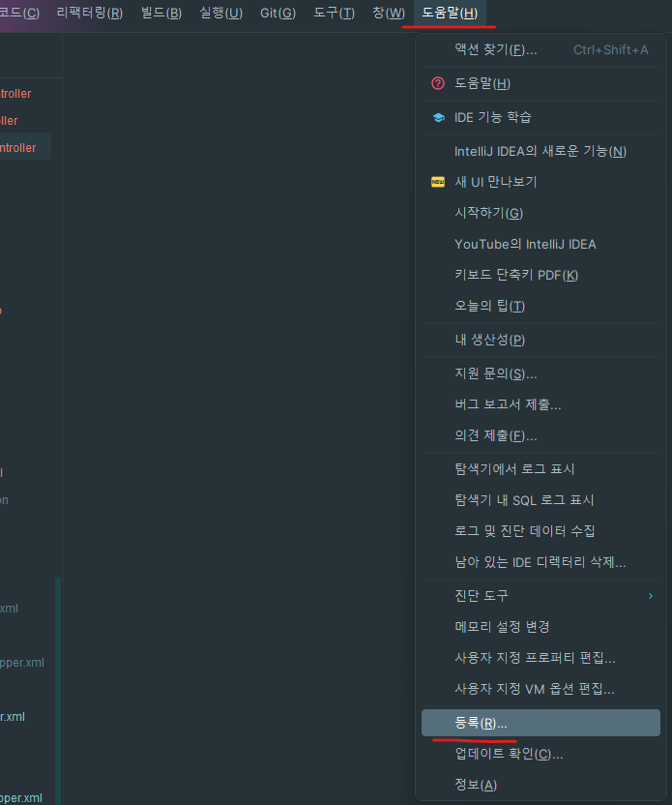Open the 코드(C) menu
Viewport: 672px width, 805px height.
pos(19,13)
